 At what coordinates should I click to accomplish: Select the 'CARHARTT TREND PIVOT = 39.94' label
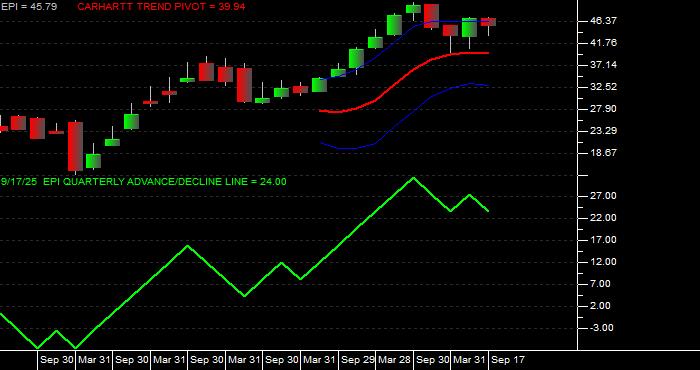(x=161, y=7)
